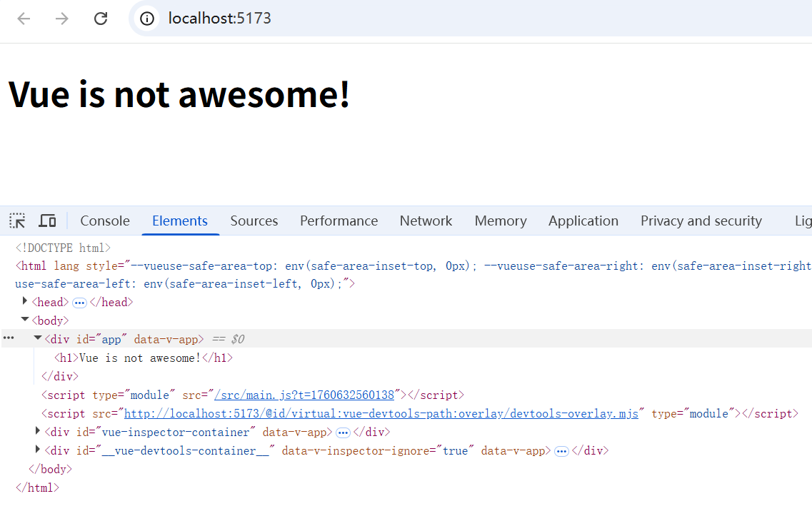Click the browser back arrow
The image size is (812, 516).
tap(24, 19)
